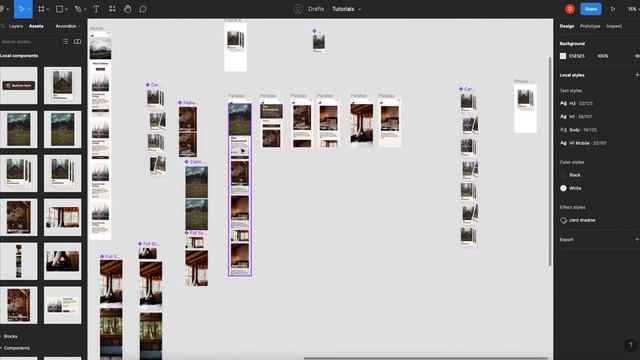
Task: Select the White color style swatch
Action: tap(563, 188)
